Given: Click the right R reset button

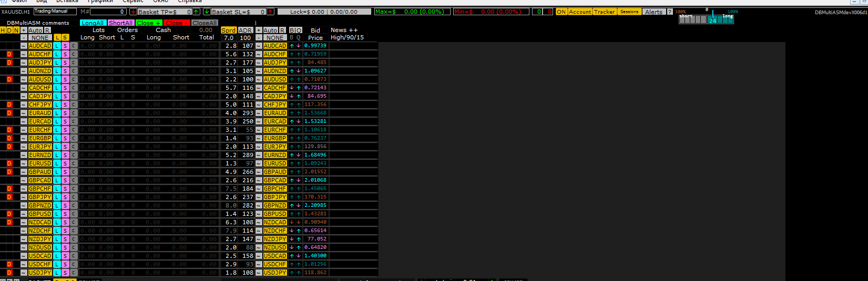Looking at the screenshot, I should pos(282,30).
